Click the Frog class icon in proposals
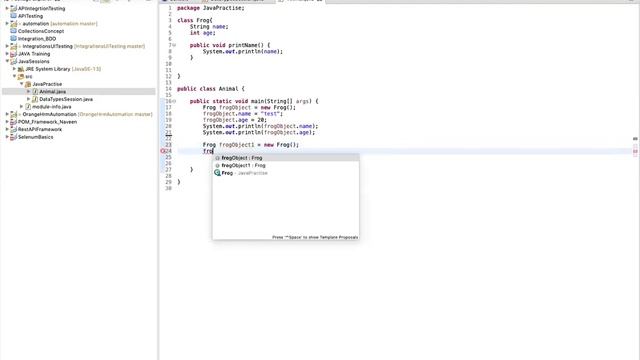Image resolution: width=640 pixels, height=360 pixels. coord(218,173)
